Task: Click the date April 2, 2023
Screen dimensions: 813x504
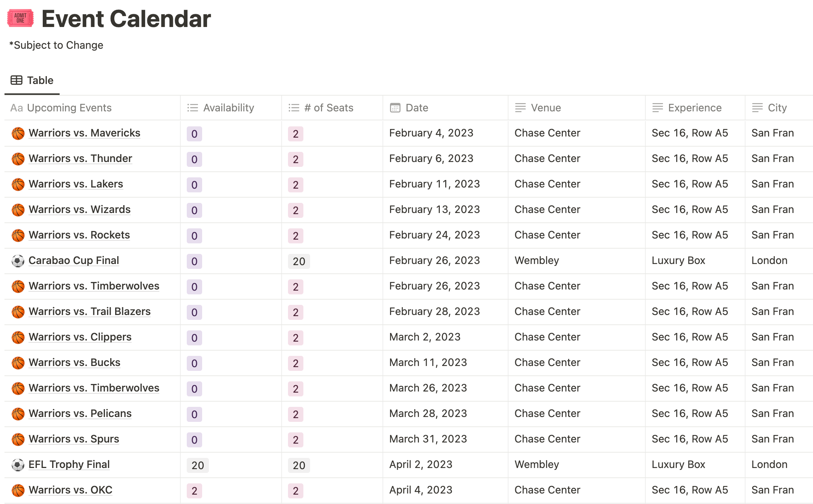Action: click(421, 464)
